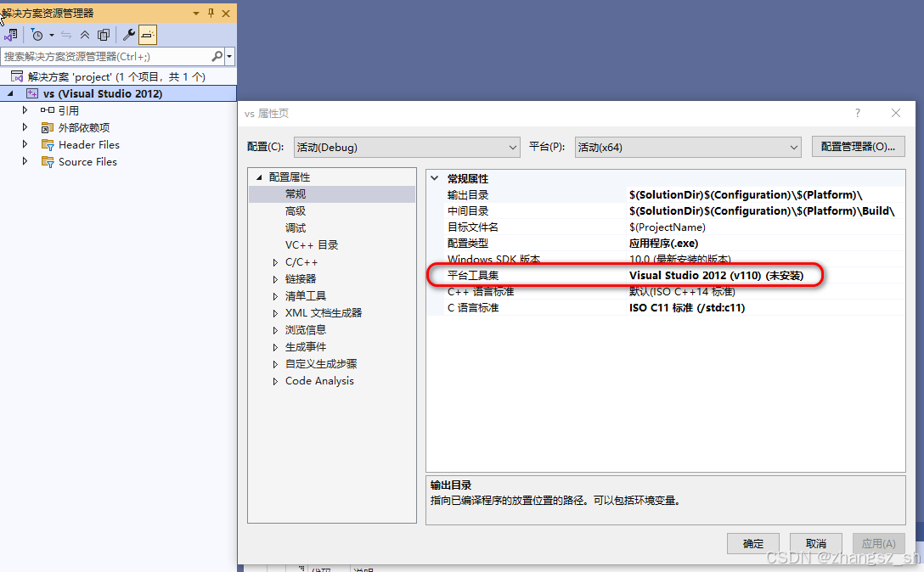
Task: Expand the 自定义生成步骤 node
Action: (x=275, y=365)
